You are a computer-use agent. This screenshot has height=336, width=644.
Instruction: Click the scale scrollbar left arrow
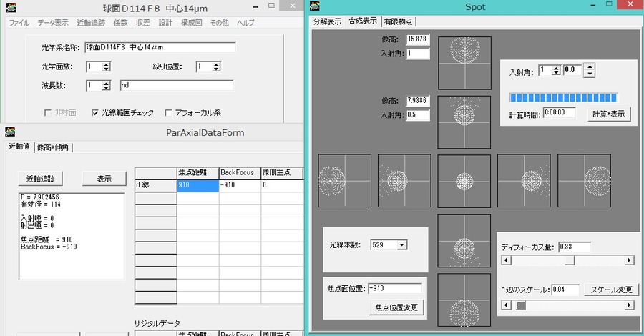(506, 305)
